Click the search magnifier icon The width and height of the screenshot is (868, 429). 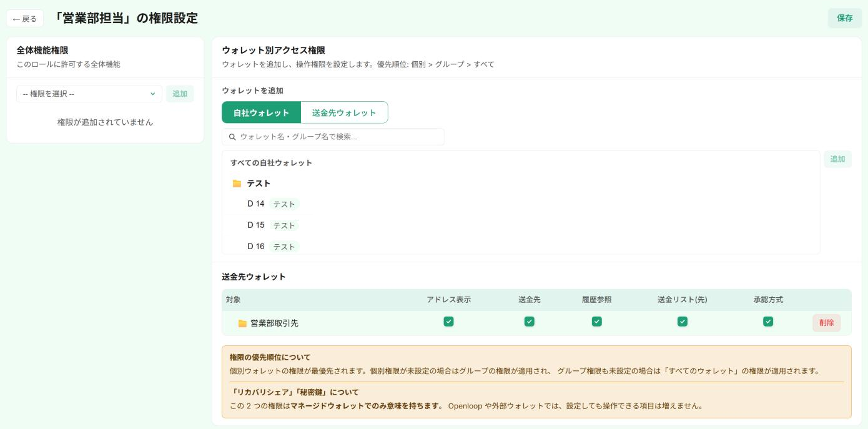(x=232, y=137)
